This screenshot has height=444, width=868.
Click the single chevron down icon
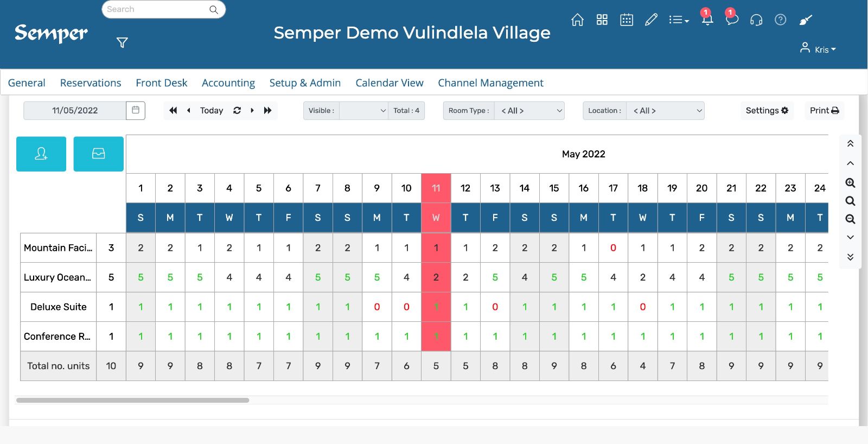850,237
